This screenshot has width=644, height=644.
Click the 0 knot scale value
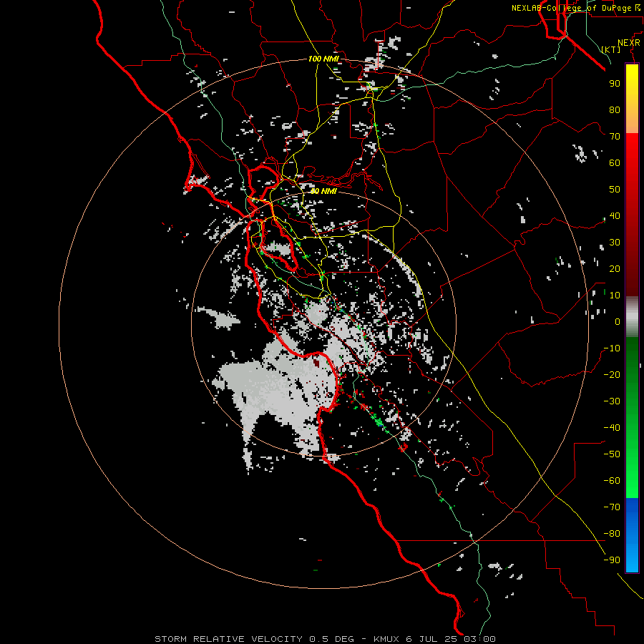point(618,322)
